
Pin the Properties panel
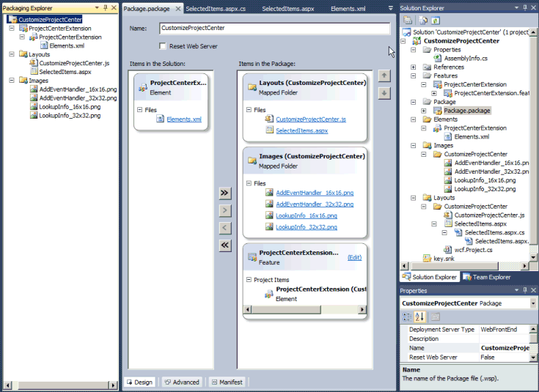(525, 290)
